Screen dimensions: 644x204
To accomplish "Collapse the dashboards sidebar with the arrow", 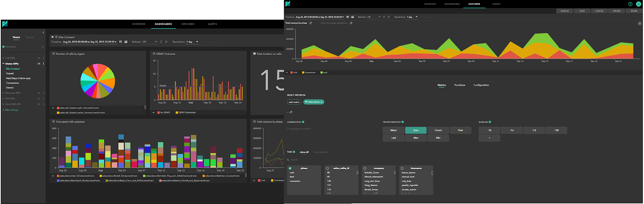I will tap(43, 33).
